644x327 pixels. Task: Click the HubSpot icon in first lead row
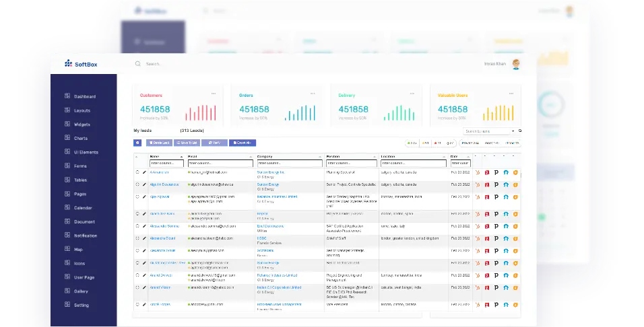click(x=477, y=173)
